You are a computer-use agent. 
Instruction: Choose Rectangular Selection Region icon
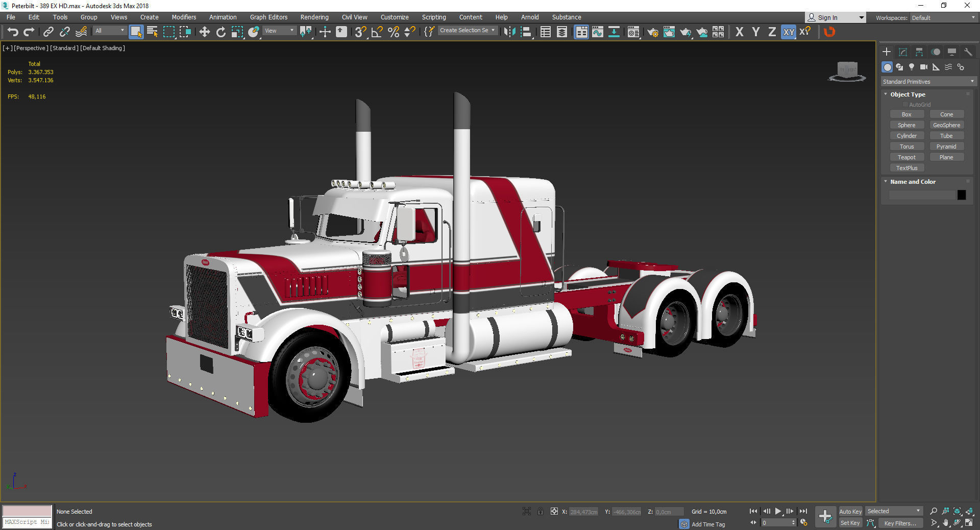click(x=168, y=32)
